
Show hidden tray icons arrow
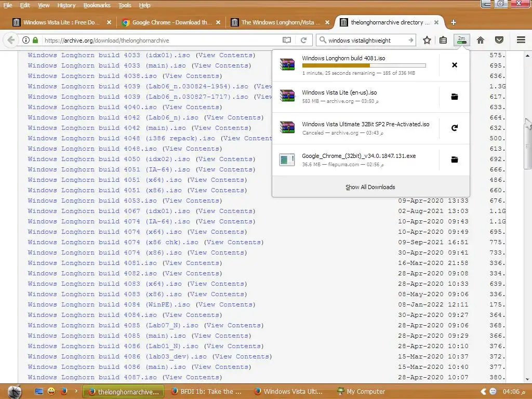click(x=484, y=392)
